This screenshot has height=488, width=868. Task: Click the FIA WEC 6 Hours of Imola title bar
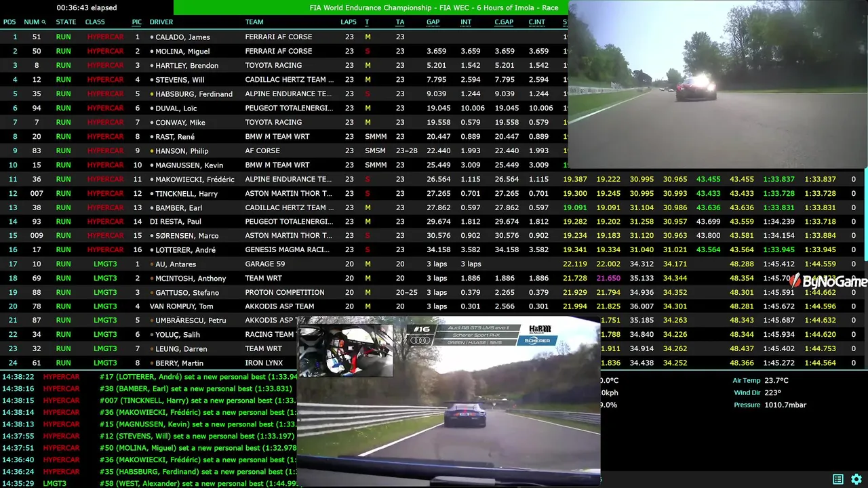(434, 8)
